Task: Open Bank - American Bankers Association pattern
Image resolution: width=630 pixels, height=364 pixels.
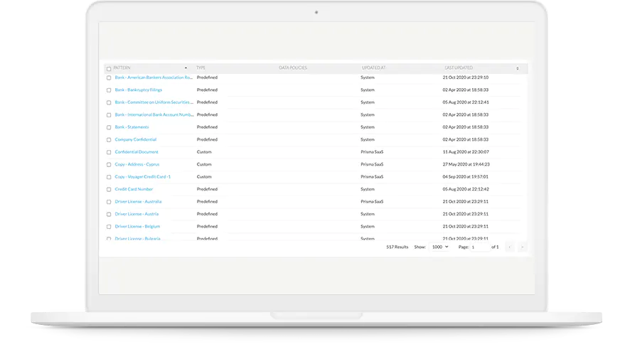Action: pyautogui.click(x=154, y=77)
